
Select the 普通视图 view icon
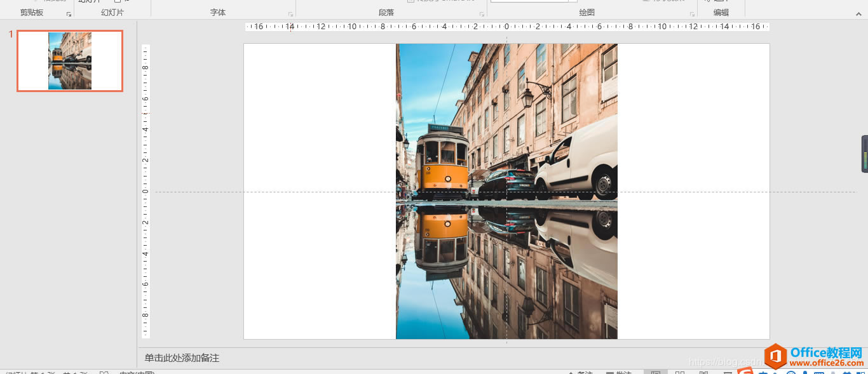tap(655, 371)
